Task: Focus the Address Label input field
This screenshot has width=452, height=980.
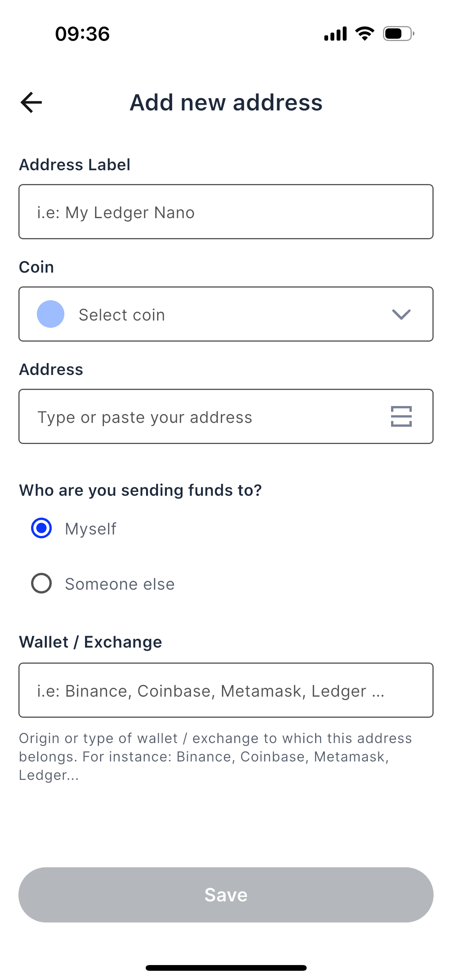Action: [x=226, y=212]
